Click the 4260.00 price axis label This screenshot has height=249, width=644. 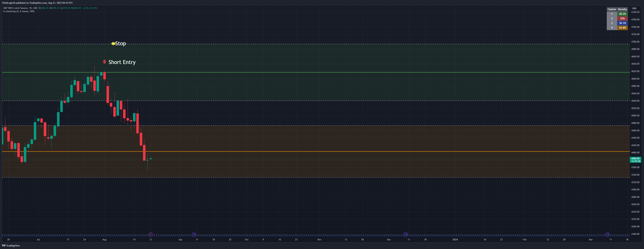635,204
